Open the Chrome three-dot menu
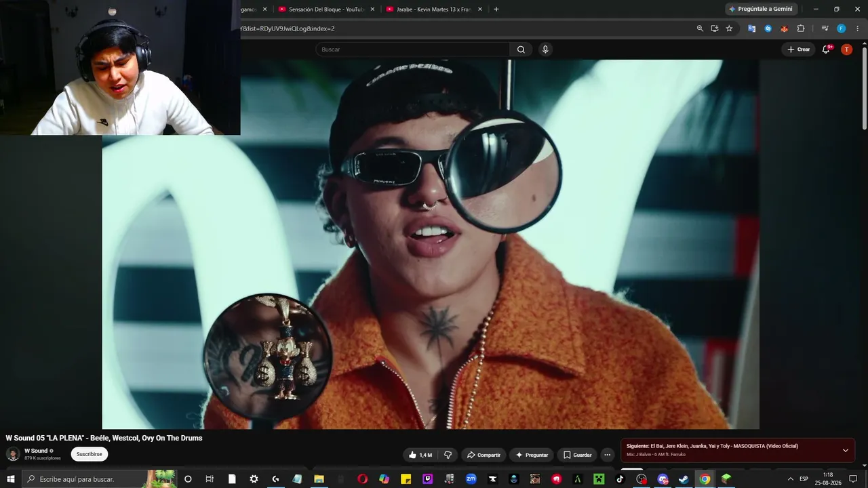Viewport: 868px width, 488px height. coord(858,28)
